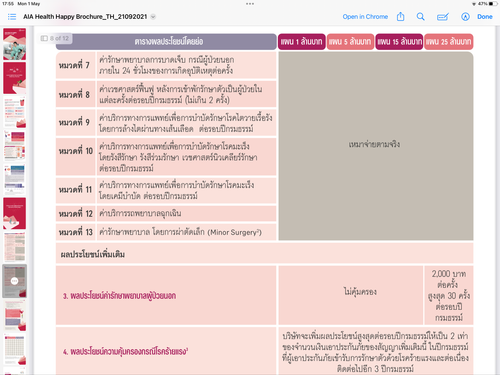This screenshot has height=375, width=500.
Task: Expand the document title dropdown chevron
Action: click(153, 17)
